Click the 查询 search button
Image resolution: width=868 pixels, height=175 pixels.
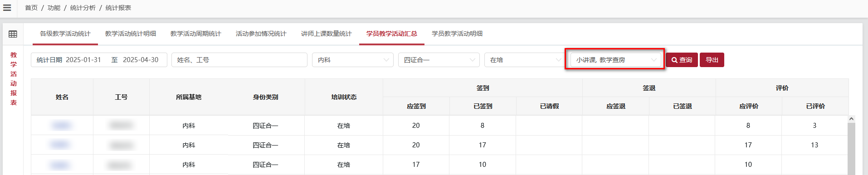[682, 60]
